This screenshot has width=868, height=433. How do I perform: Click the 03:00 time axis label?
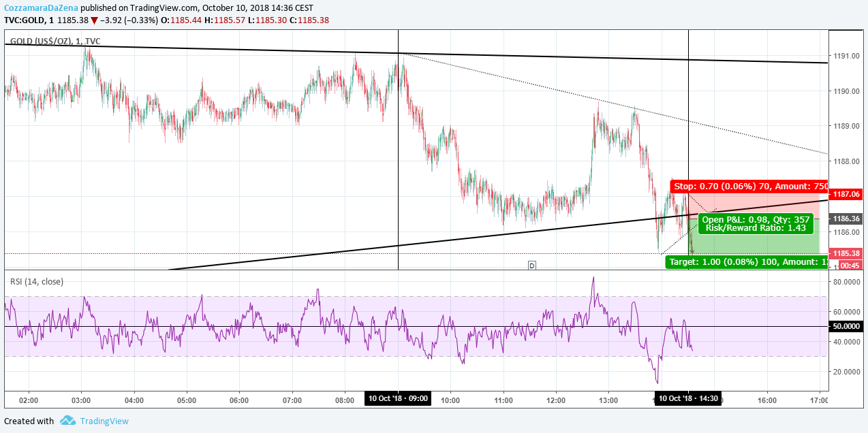click(82, 401)
